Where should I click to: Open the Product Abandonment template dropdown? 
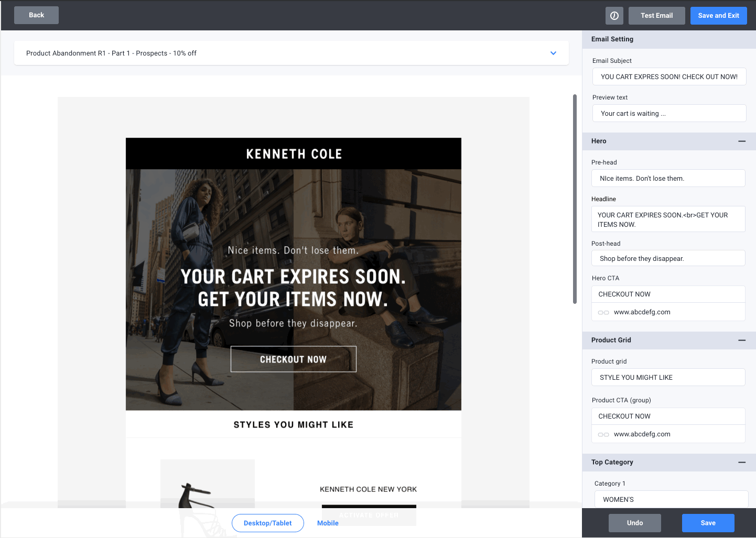291,53
